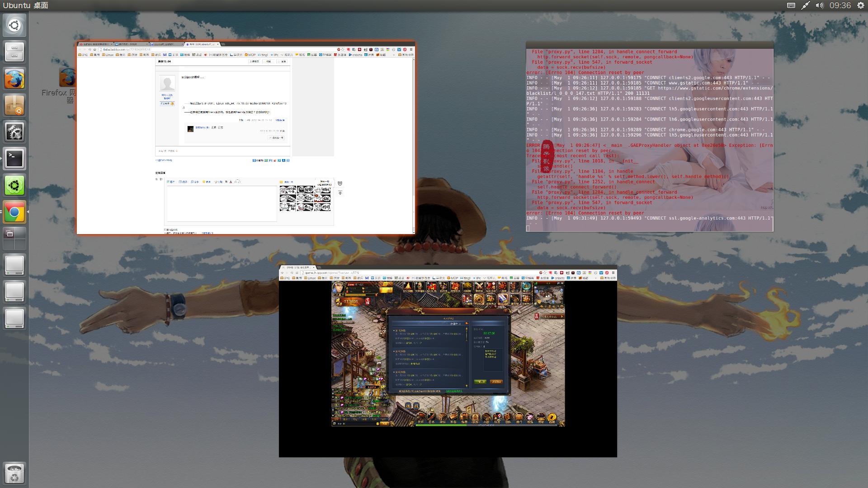The height and width of the screenshot is (488, 868).
Task: Open the session gear menu in top panel
Action: click(861, 5)
